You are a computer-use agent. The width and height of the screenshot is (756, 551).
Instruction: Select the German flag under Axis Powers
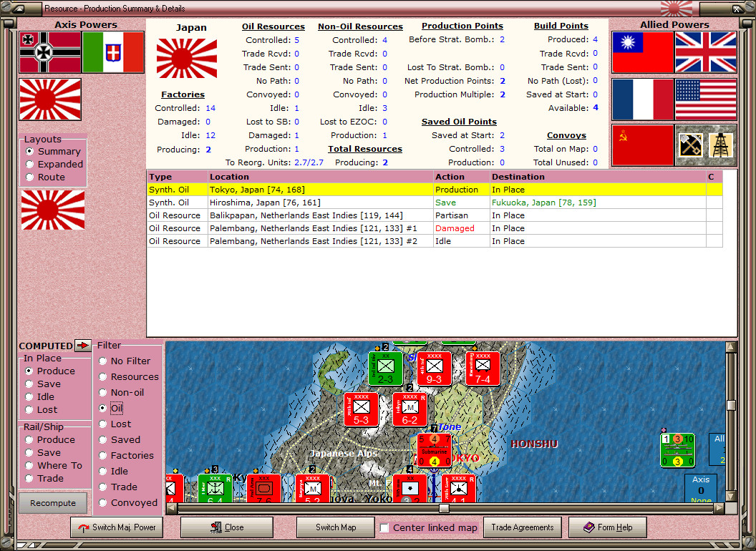[x=49, y=53]
